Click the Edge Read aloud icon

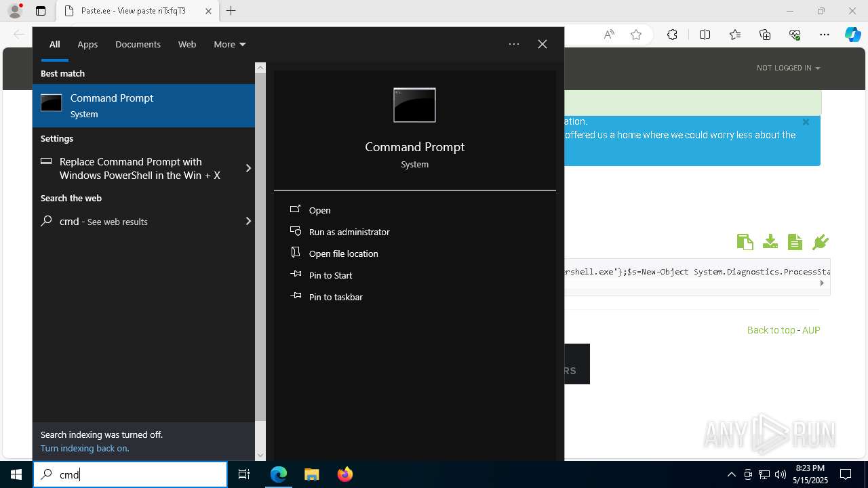coord(609,35)
